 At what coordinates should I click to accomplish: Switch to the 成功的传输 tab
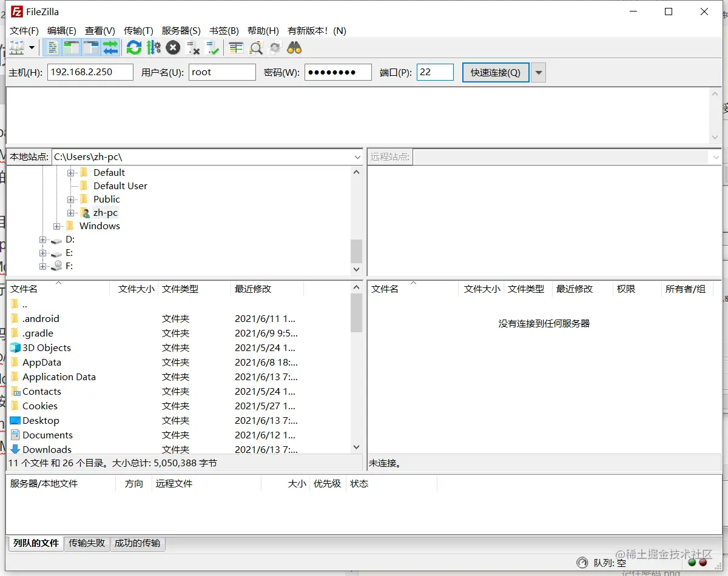[x=138, y=543]
